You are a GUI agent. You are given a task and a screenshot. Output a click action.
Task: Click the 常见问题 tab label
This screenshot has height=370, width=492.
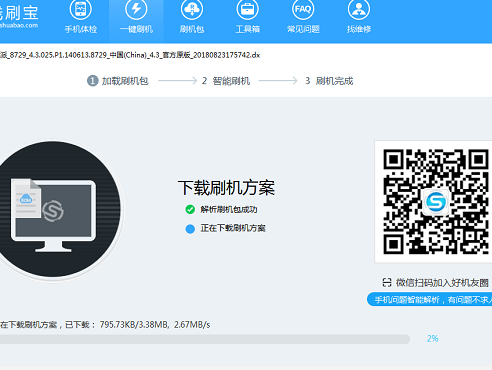click(x=303, y=29)
